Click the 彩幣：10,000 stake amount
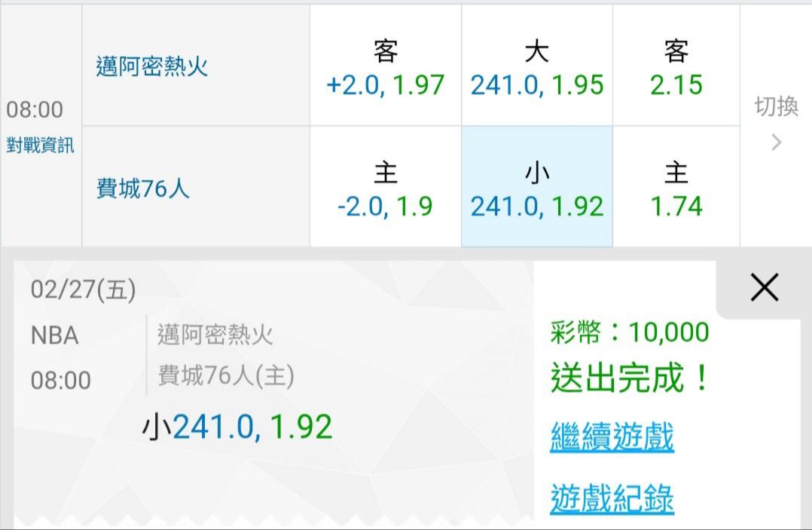 (x=630, y=332)
